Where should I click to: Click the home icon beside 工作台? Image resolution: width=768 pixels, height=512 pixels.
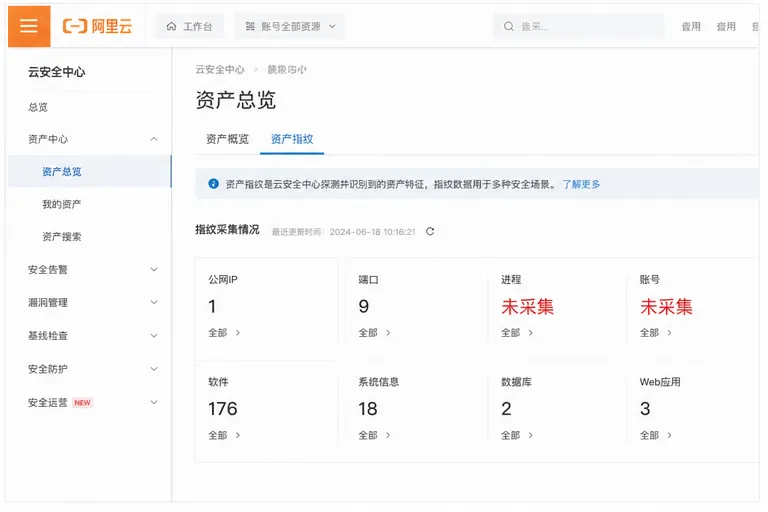[x=171, y=26]
